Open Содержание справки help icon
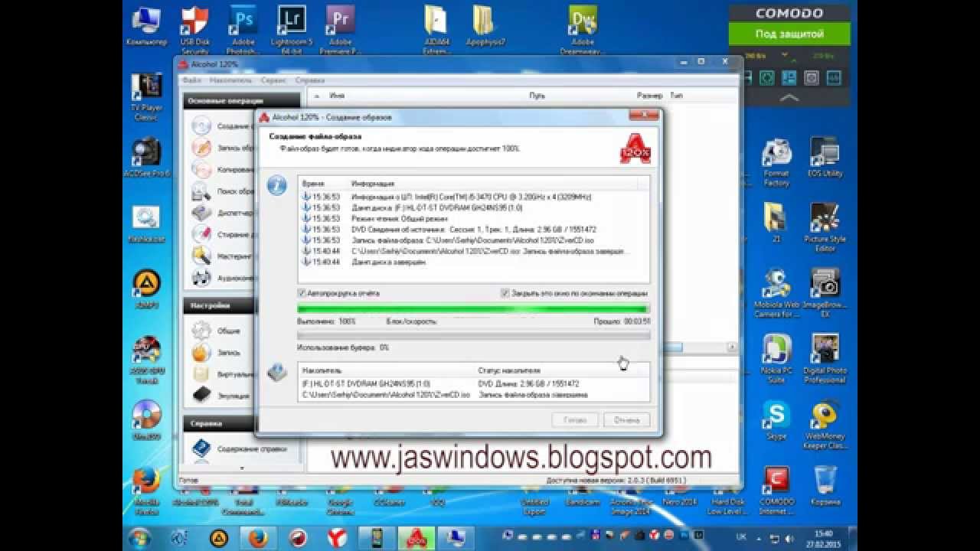Viewport: 980px width, 551px height. pos(201,448)
